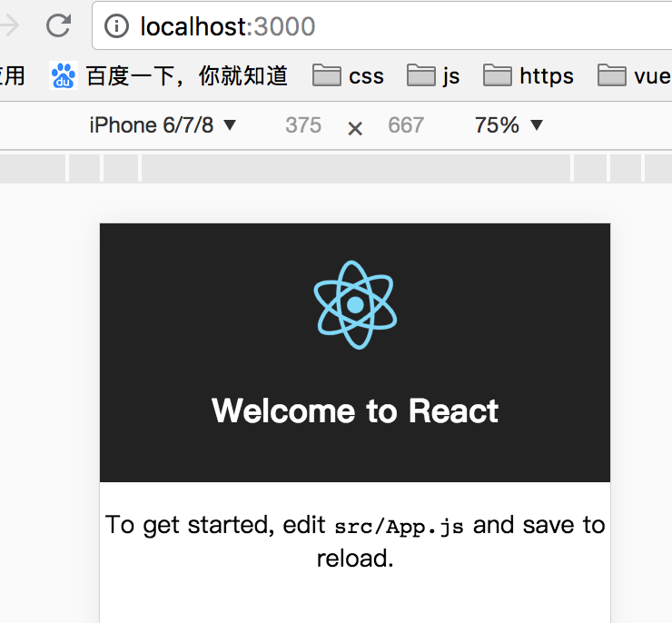Click the Baidu paw favicon

click(64, 76)
